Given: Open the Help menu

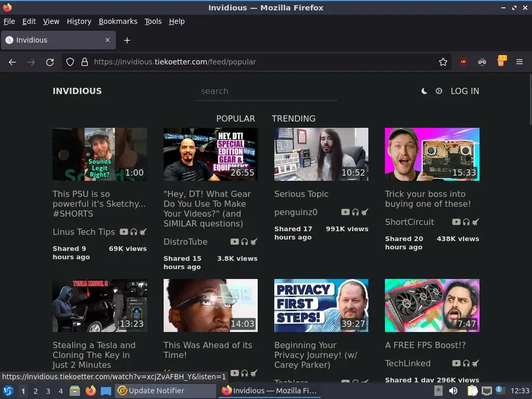Looking at the screenshot, I should coord(177,21).
